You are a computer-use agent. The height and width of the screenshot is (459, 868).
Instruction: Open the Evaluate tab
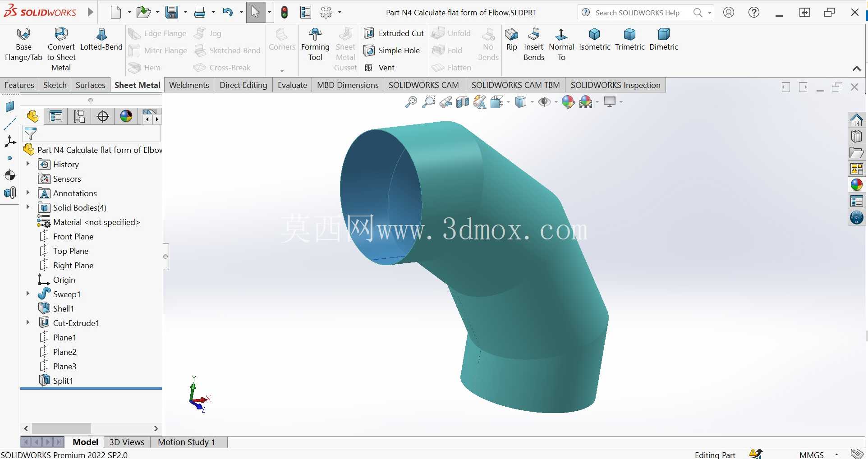point(292,85)
